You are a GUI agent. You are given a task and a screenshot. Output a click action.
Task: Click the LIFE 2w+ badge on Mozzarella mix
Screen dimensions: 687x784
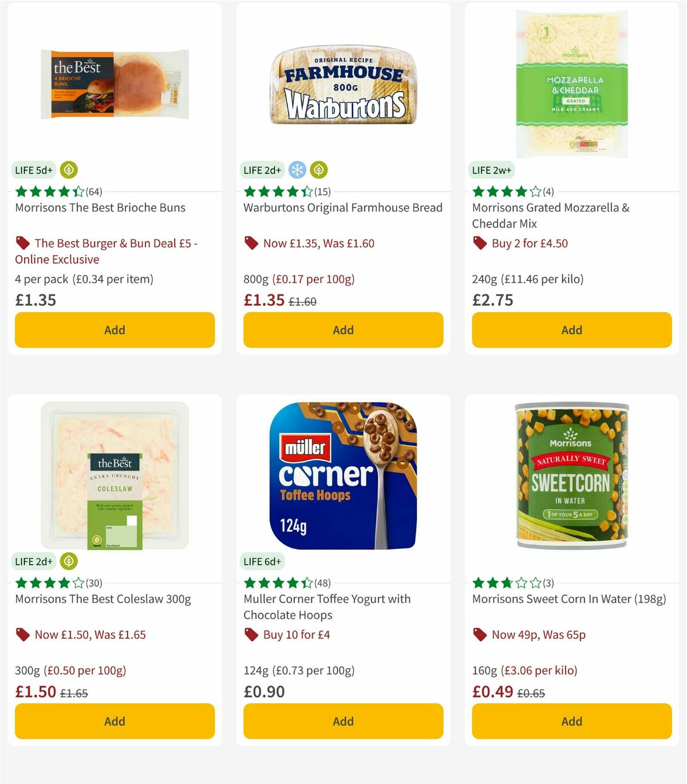[492, 170]
